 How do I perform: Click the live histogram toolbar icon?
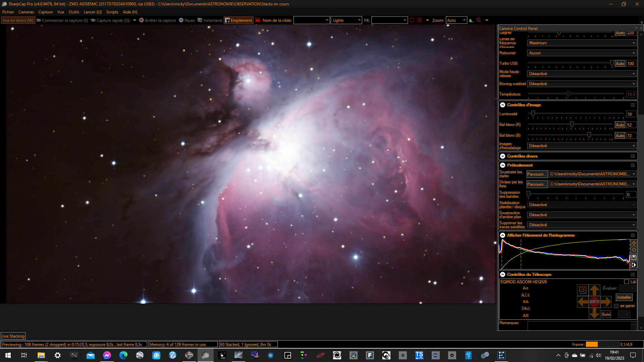pos(471,20)
